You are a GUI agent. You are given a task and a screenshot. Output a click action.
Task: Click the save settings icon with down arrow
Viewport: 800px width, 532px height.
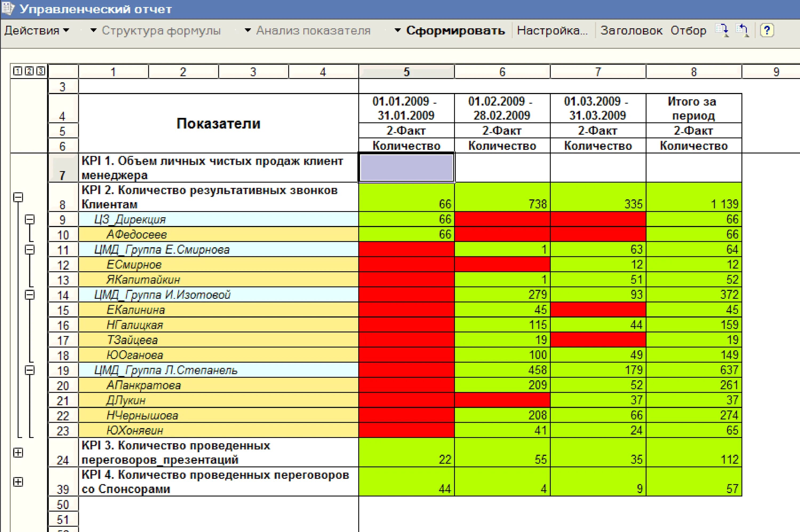721,30
